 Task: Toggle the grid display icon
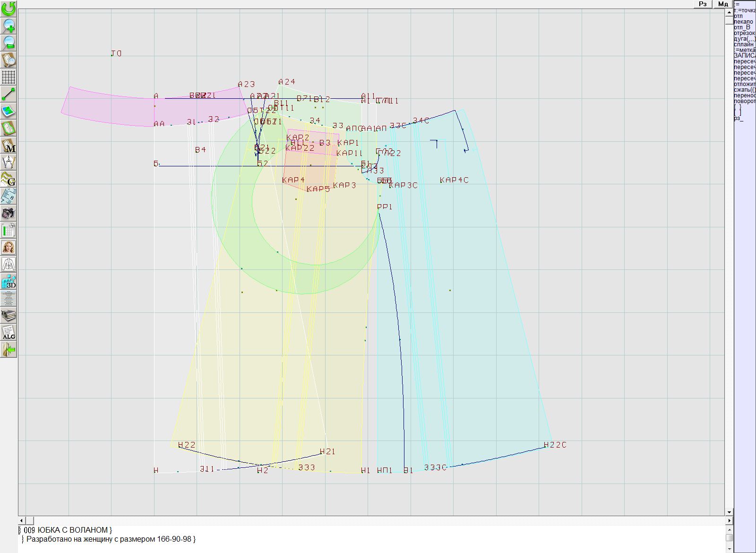(9, 77)
